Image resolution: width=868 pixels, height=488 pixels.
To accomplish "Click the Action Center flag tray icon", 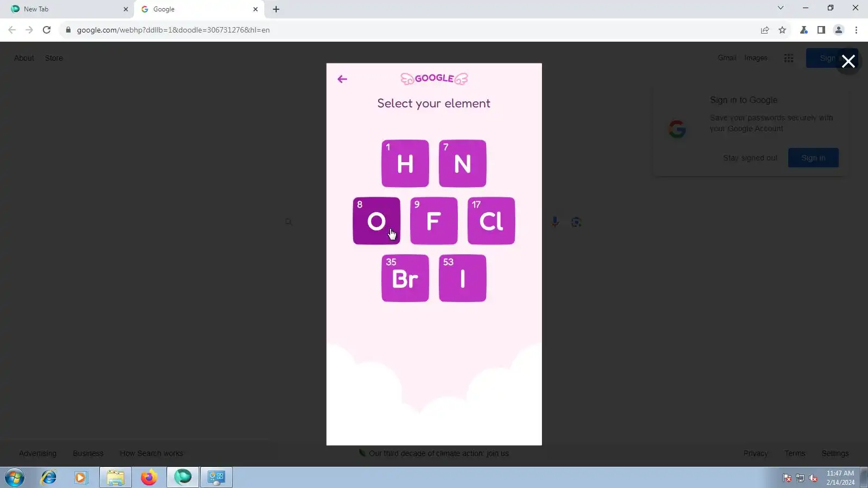I will [787, 478].
